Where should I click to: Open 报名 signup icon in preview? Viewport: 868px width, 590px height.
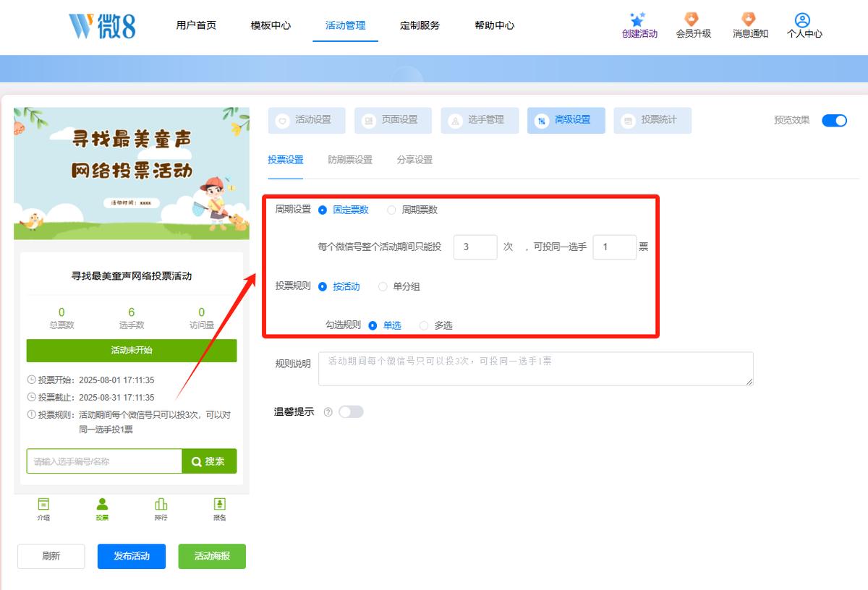(x=220, y=504)
